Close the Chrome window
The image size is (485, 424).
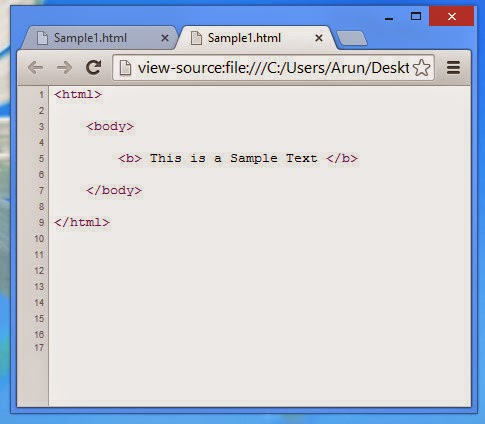(x=452, y=16)
